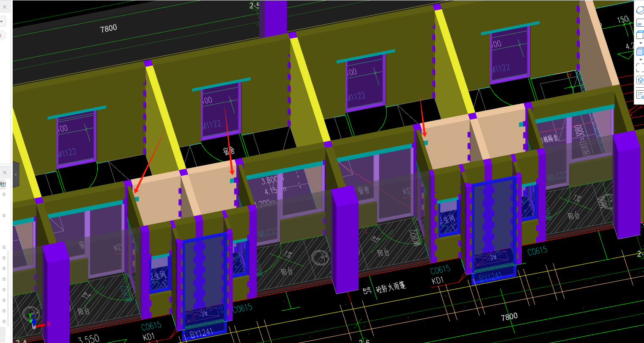The image size is (644, 343).
Task: Activate the dashed rectangle selection tool
Action: pos(640,68)
